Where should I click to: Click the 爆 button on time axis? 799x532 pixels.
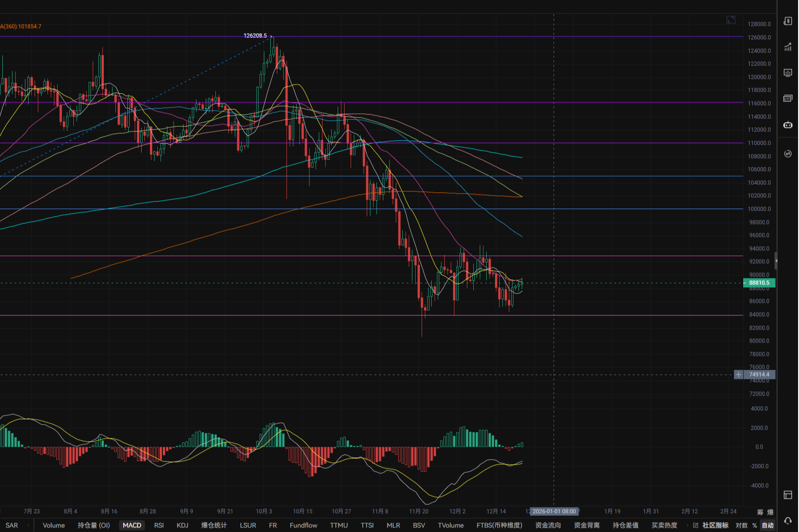coord(770,512)
